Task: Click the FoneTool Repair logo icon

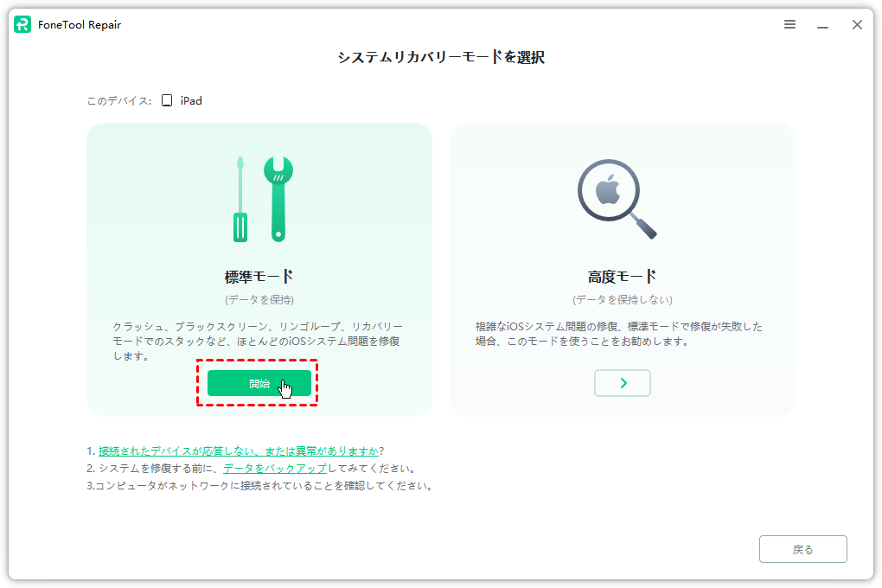Action: (22, 24)
